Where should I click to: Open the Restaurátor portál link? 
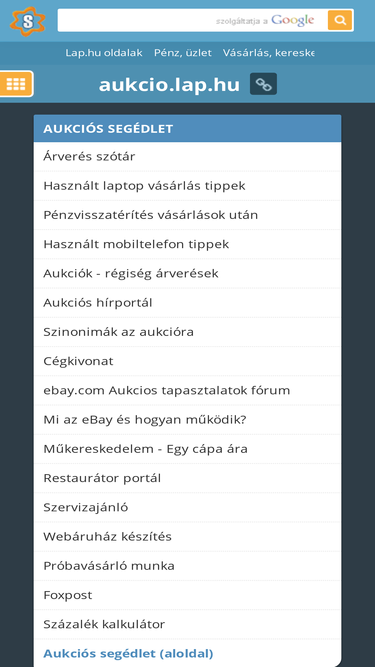[102, 478]
